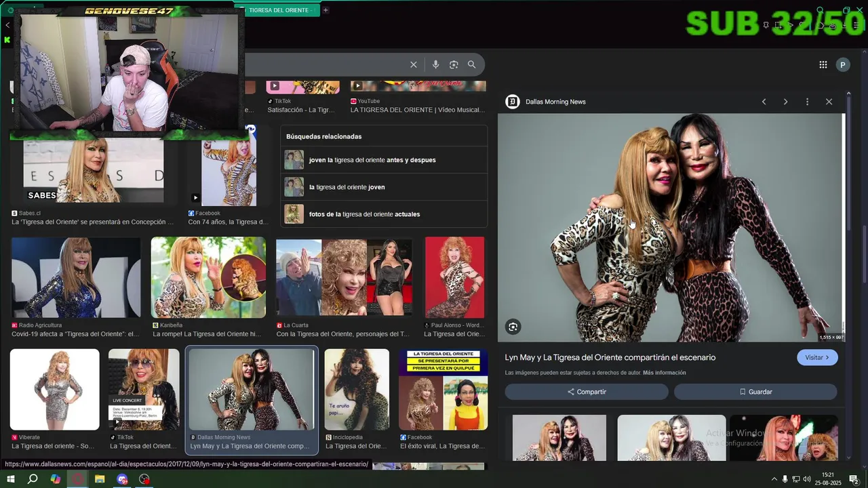Open the Google account avatar P

click(843, 64)
